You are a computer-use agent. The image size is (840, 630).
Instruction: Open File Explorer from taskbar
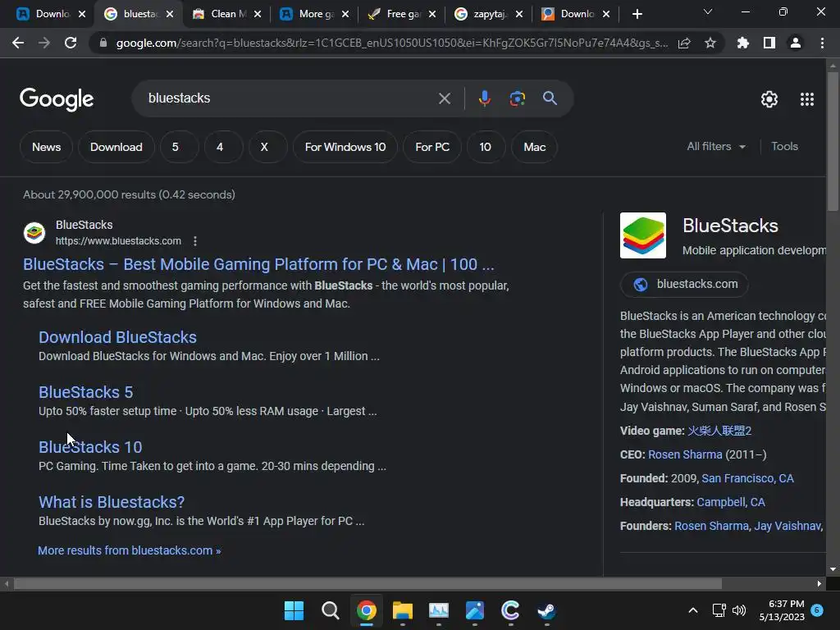coord(402,610)
